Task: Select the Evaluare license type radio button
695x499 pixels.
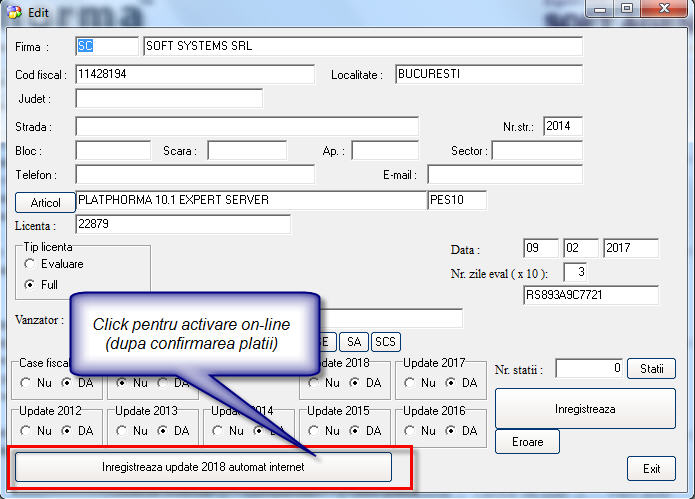Action: coord(30,263)
